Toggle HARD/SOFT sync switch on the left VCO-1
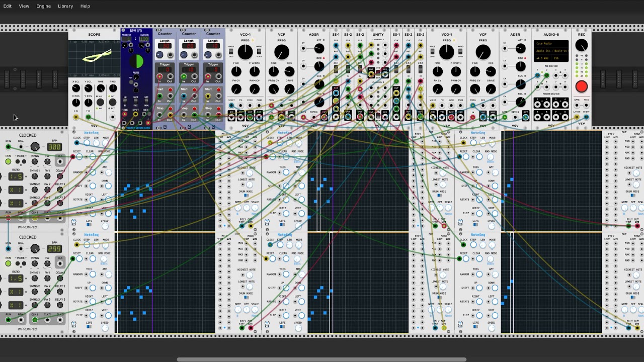The height and width of the screenshot is (362, 644). pos(260,52)
